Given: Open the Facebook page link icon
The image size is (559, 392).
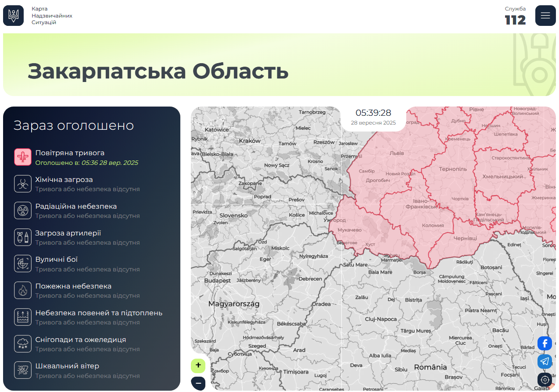Looking at the screenshot, I should 545,343.
